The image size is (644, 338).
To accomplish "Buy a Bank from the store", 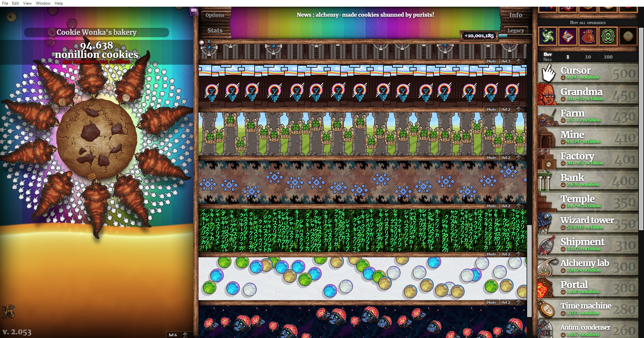I will [588, 180].
